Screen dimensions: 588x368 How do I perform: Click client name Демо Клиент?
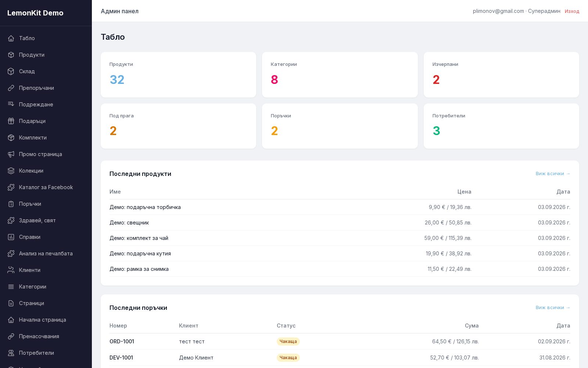[x=196, y=358]
